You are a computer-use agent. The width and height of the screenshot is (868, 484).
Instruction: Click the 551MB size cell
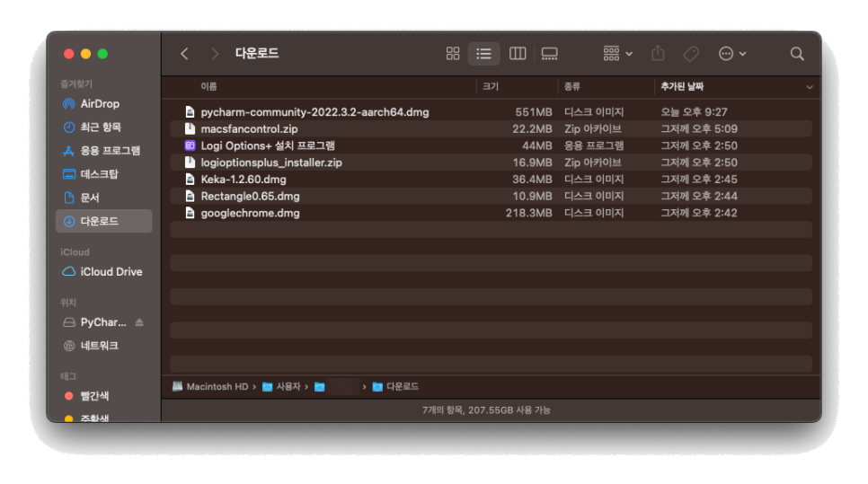(x=534, y=112)
